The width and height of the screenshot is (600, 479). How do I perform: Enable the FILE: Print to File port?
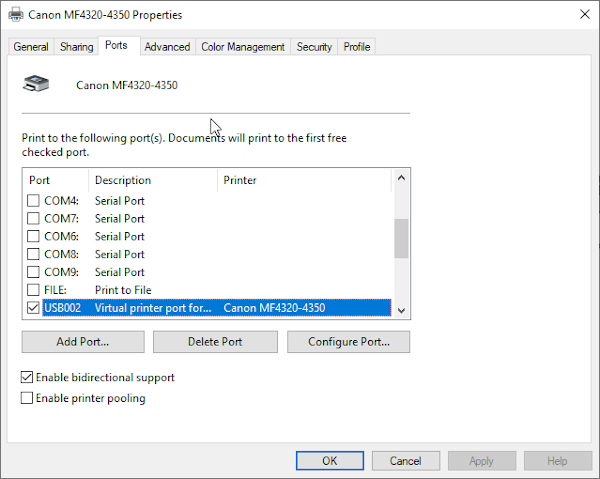click(x=34, y=290)
